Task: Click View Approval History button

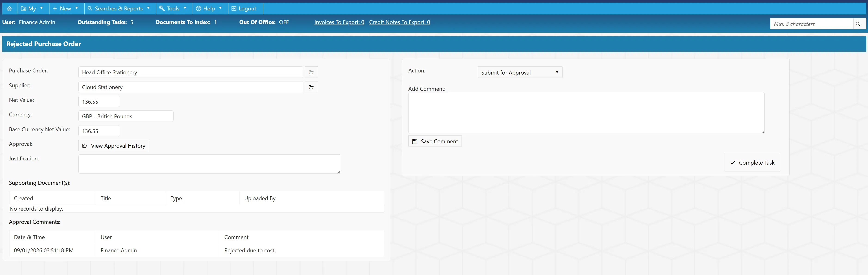Action: 114,145
